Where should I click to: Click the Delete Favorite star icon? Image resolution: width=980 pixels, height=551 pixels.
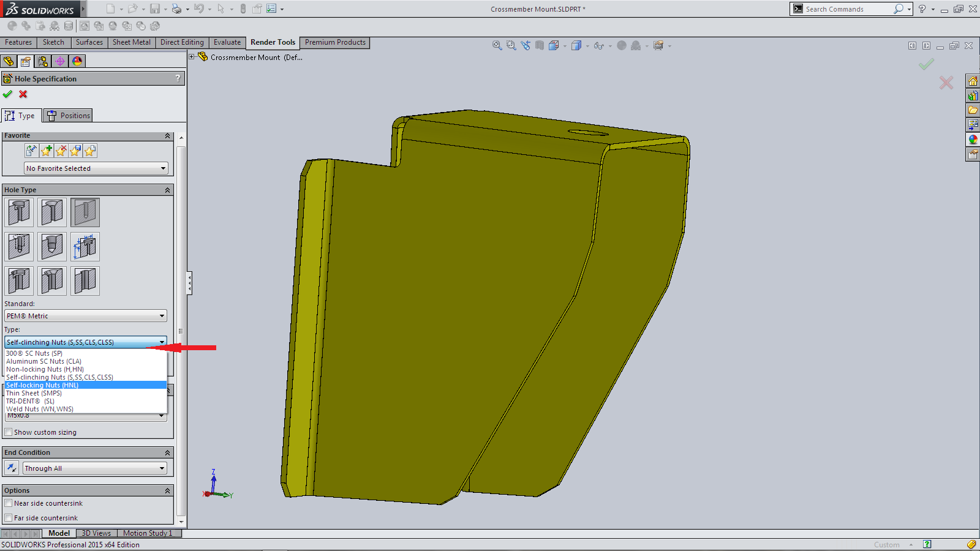tap(61, 151)
